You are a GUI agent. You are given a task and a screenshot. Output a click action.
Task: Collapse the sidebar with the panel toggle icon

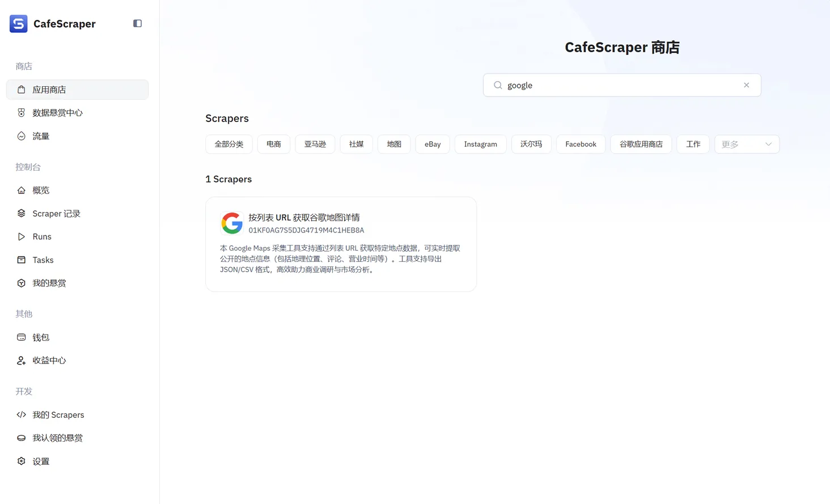[x=137, y=23]
